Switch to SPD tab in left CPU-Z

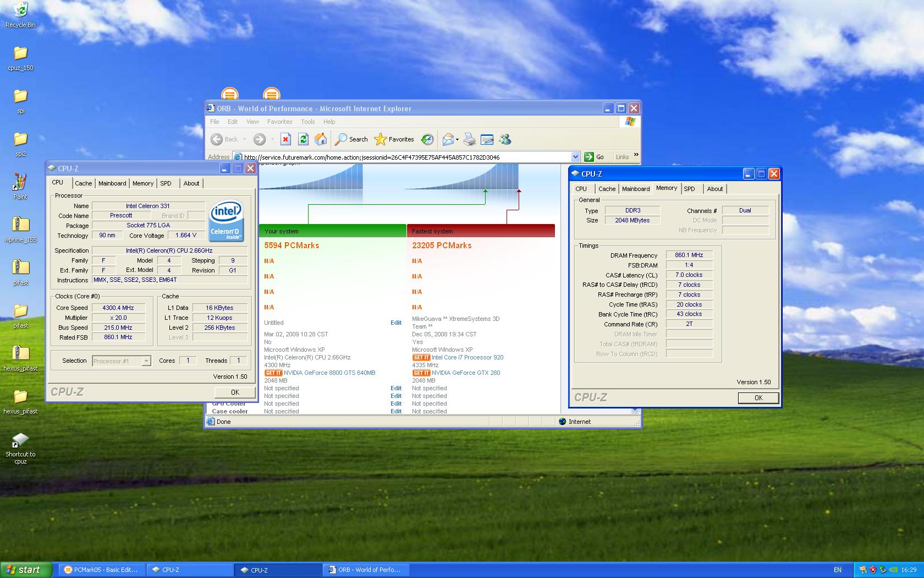pos(166,183)
